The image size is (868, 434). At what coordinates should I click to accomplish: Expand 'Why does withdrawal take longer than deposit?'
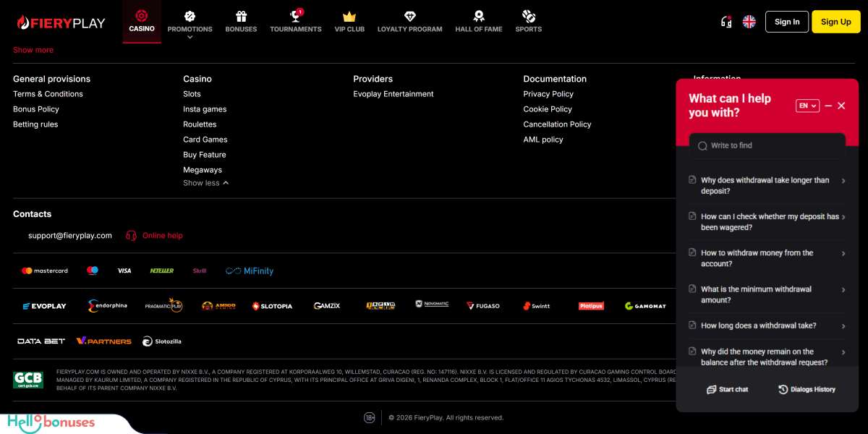767,186
